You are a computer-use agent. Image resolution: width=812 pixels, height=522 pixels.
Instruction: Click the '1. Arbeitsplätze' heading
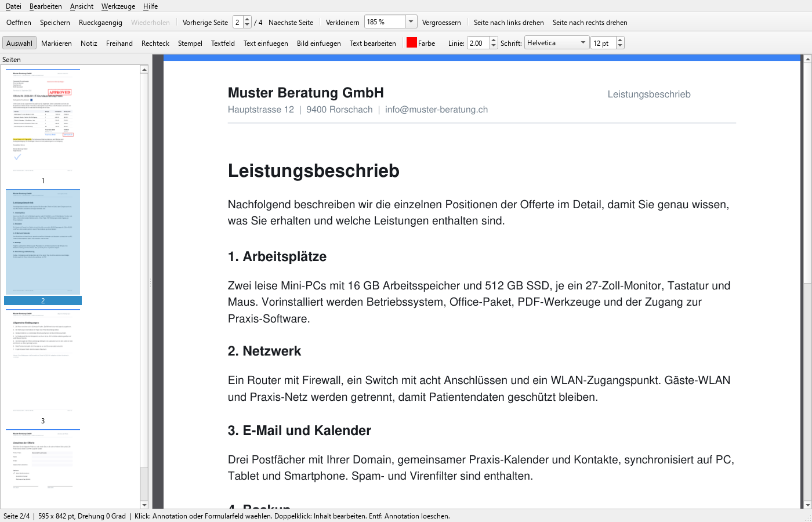point(277,256)
